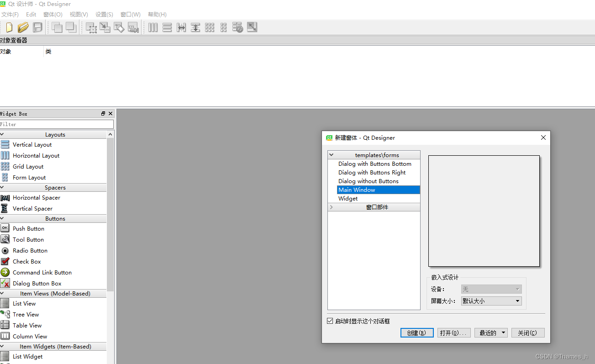Collapse the Buttons category
The height and width of the screenshot is (364, 595).
2,218
